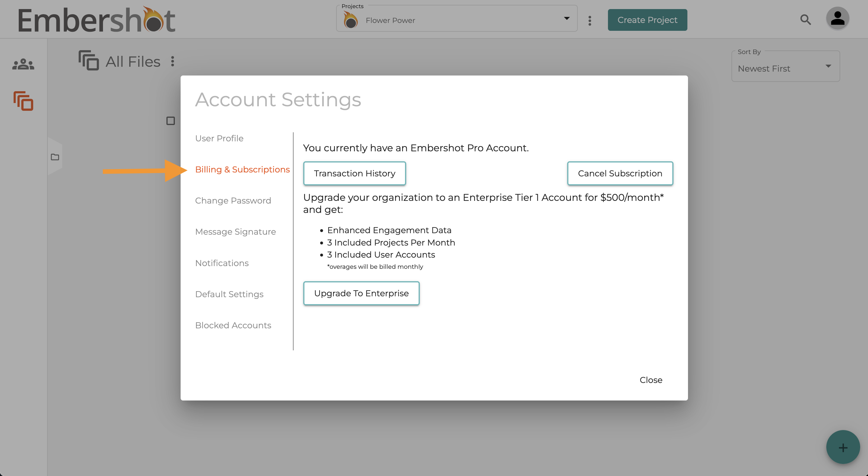
Task: Click the floating plus add button
Action: pos(843,447)
